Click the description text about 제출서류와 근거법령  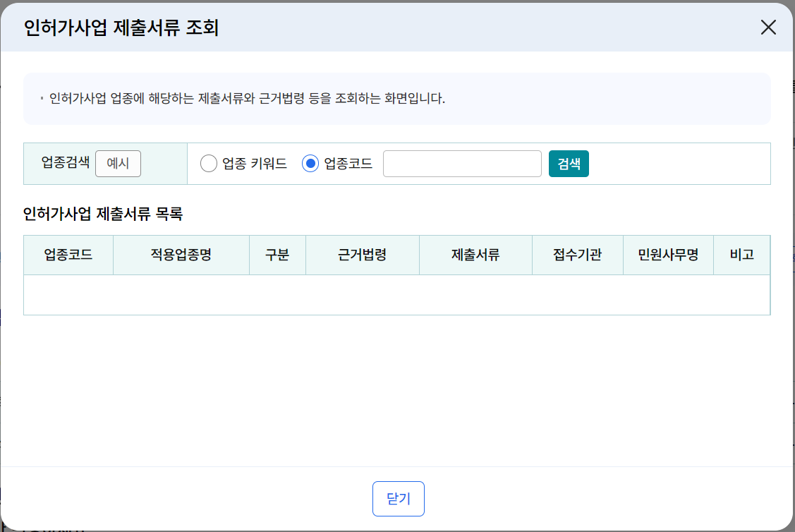[247, 98]
